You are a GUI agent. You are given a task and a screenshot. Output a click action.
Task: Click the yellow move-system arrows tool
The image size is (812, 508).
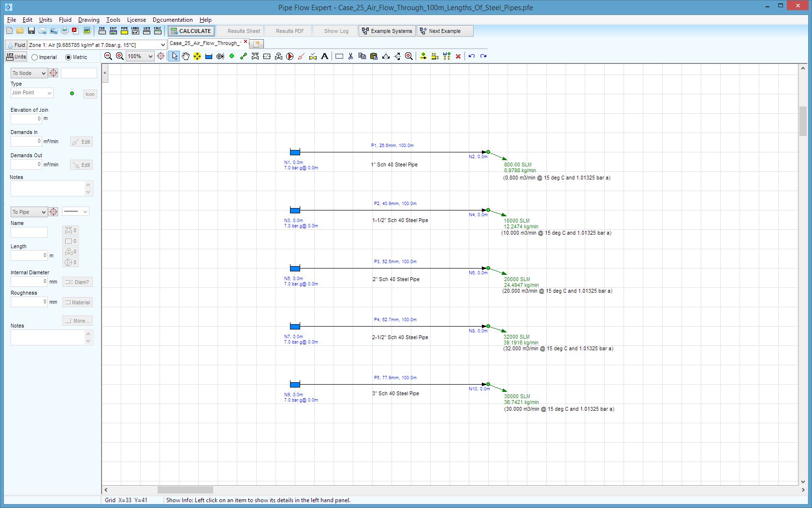pos(197,56)
